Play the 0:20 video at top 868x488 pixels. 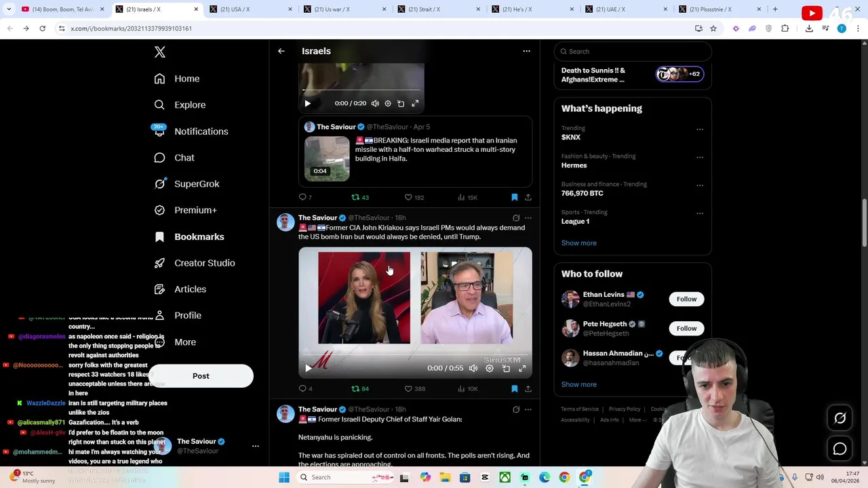click(307, 103)
